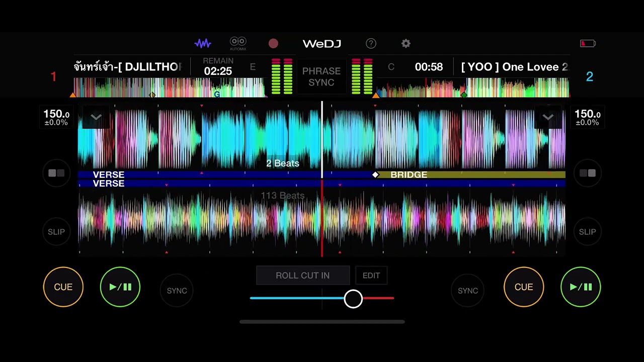
Task: Open the settings gear icon
Action: coord(406,44)
